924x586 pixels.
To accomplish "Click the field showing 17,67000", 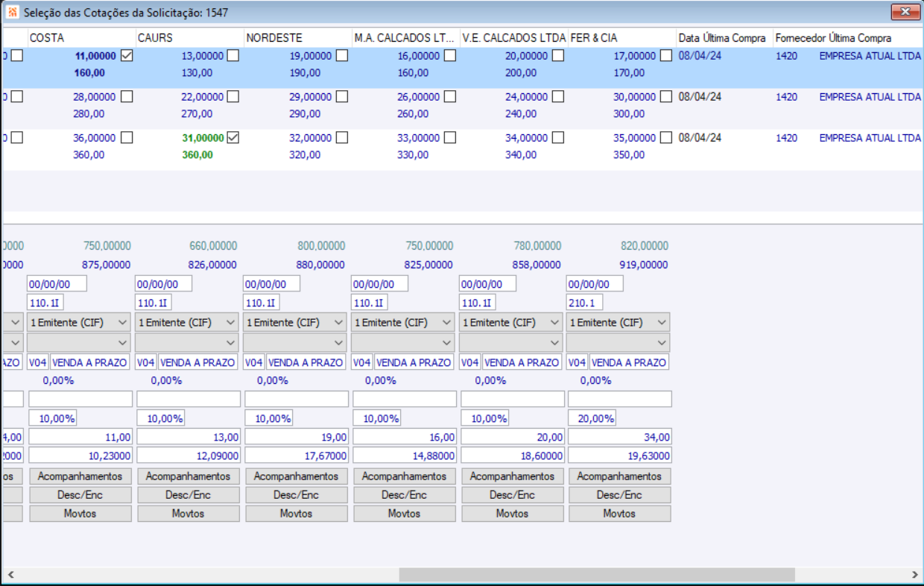I will 297,456.
